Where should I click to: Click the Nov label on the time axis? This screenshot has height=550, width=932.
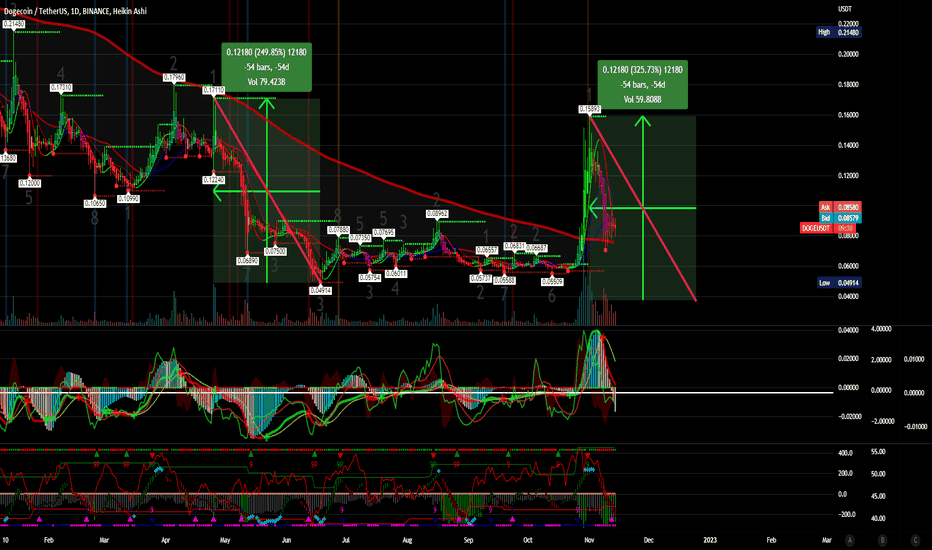click(x=589, y=540)
